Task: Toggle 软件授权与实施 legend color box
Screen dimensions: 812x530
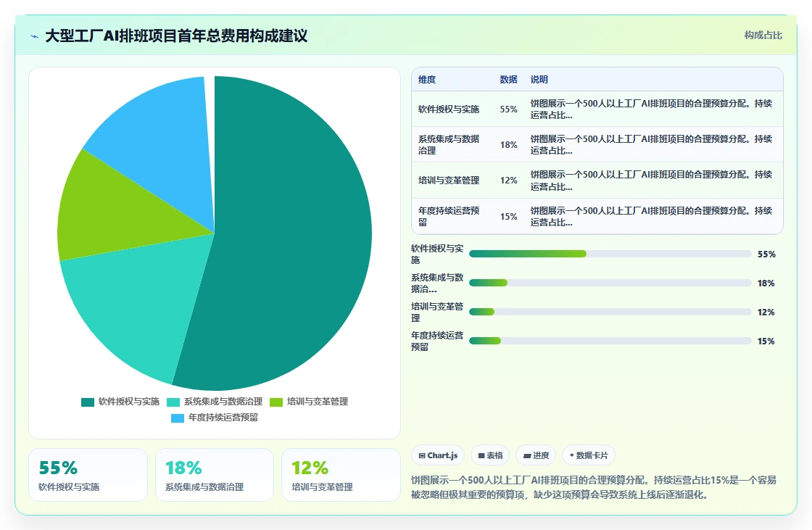Action: (x=88, y=402)
